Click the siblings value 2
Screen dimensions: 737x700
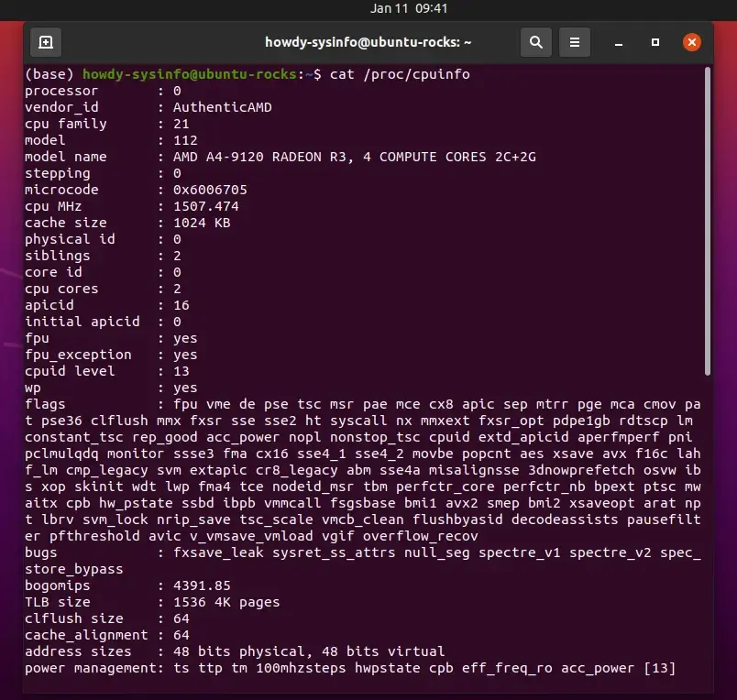(177, 256)
